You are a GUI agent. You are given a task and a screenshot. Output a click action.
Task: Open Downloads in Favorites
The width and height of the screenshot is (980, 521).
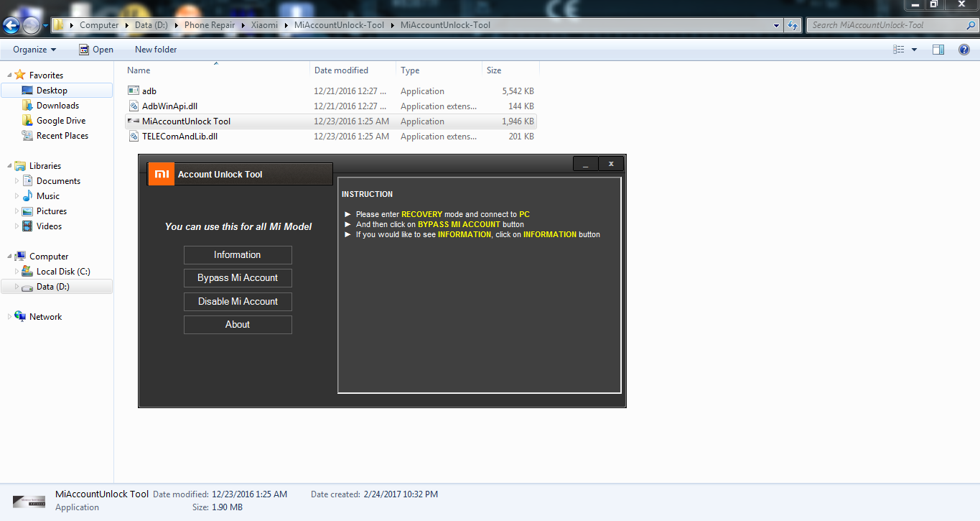pos(57,106)
